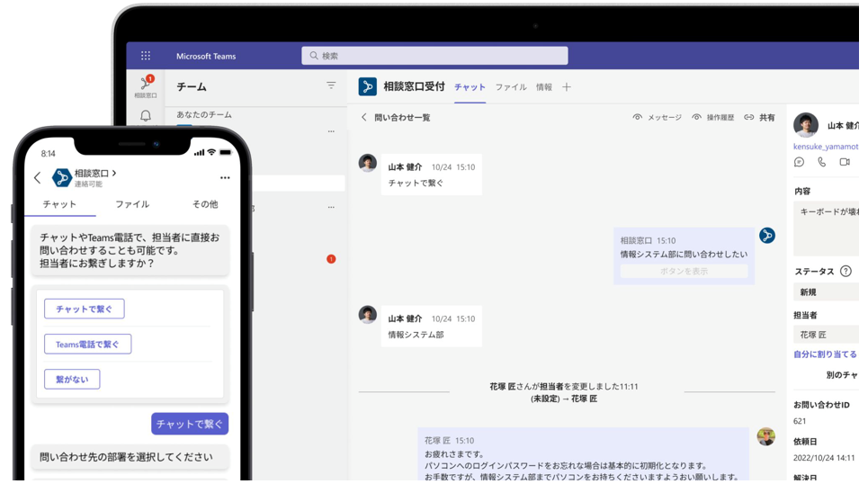Click 自分に割り当てる link

[826, 354]
